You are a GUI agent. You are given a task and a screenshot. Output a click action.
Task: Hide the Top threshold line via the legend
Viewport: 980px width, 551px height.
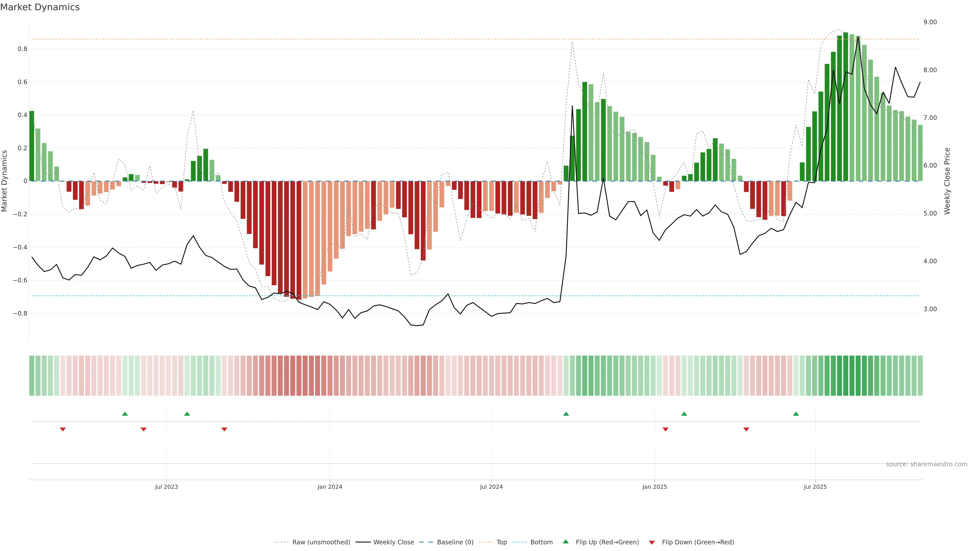point(501,542)
